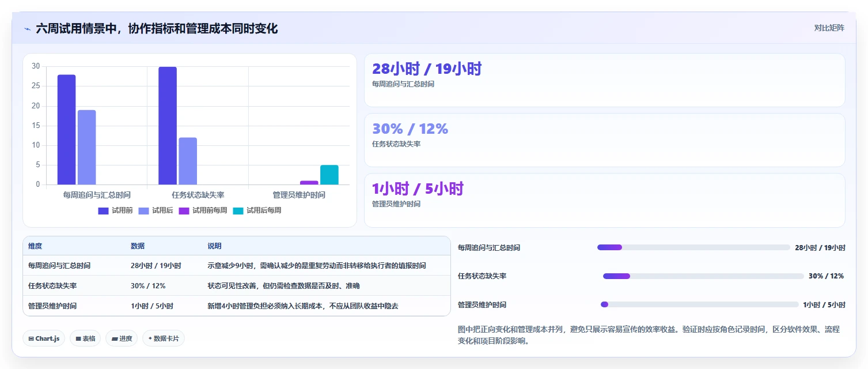Click the progress value 1小时 / 5小时

pos(824,304)
